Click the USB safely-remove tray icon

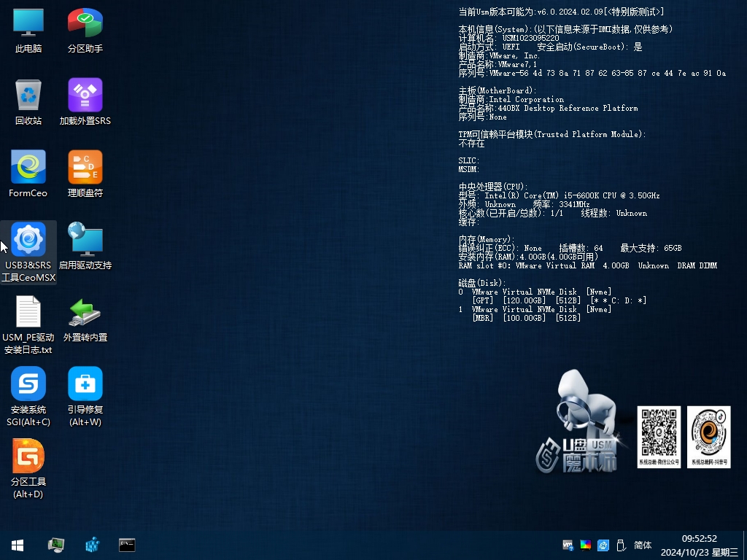pos(621,545)
